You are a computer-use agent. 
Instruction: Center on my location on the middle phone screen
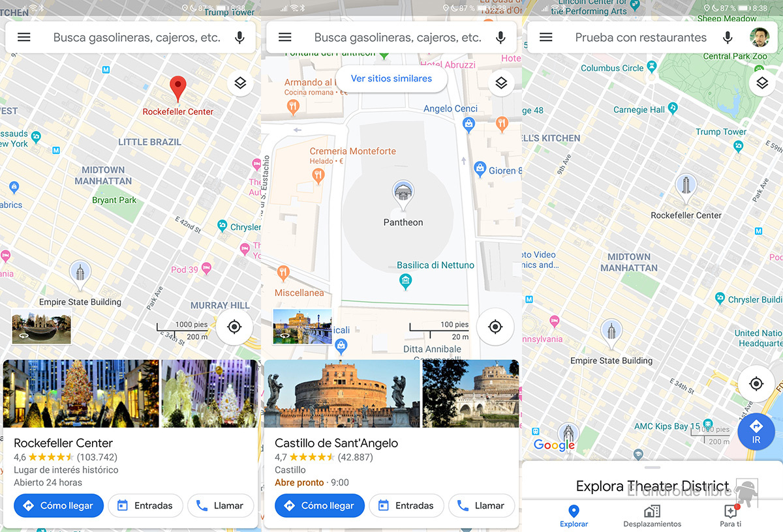pyautogui.click(x=495, y=327)
